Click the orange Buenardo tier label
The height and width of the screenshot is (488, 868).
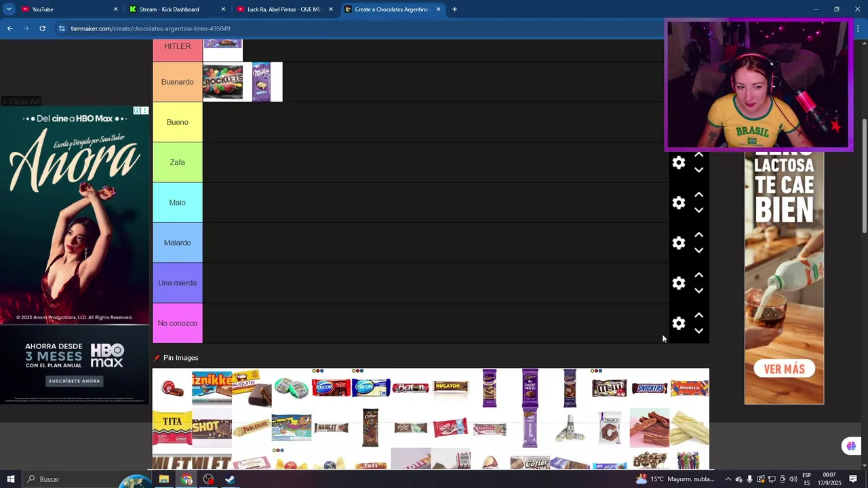click(178, 82)
